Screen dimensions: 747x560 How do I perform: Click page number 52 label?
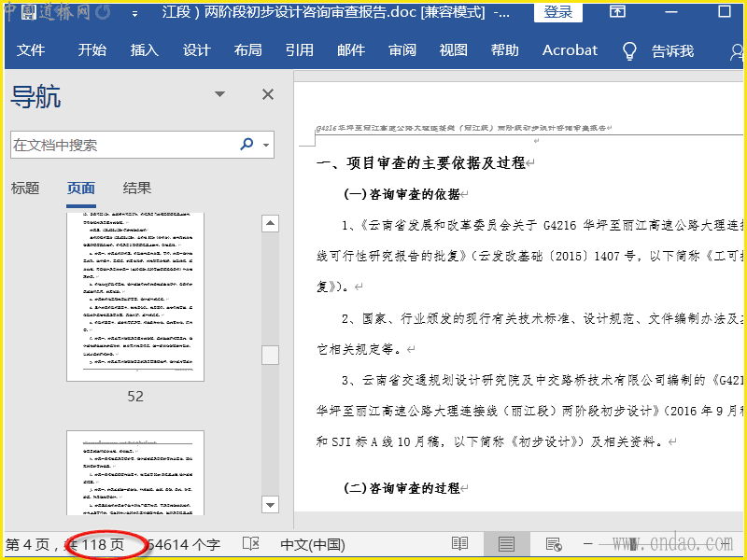(135, 396)
